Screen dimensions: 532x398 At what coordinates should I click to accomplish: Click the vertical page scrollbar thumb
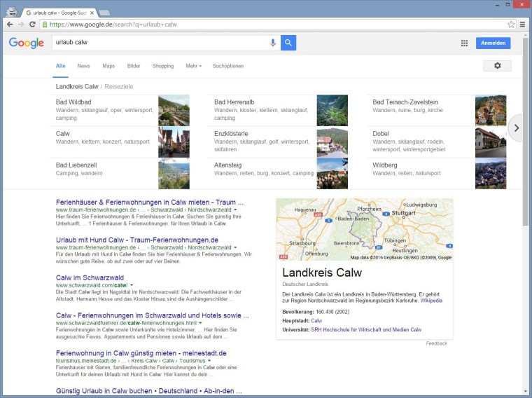[x=525, y=131]
